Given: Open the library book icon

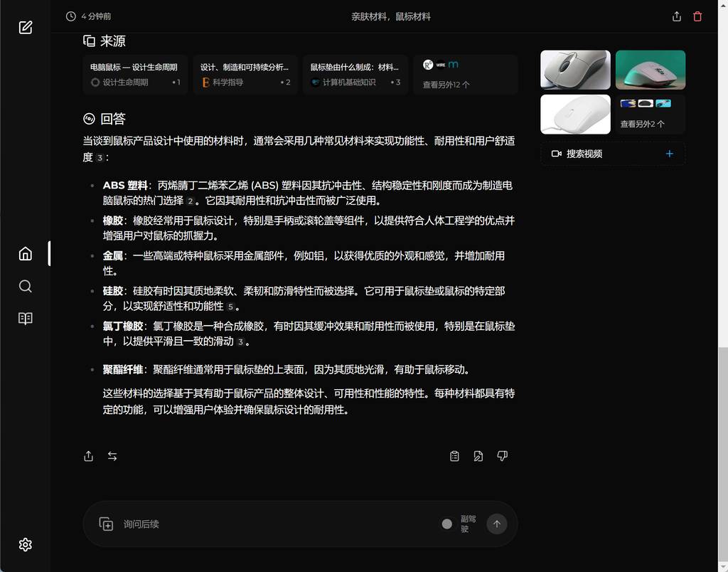Looking at the screenshot, I should coord(26,319).
